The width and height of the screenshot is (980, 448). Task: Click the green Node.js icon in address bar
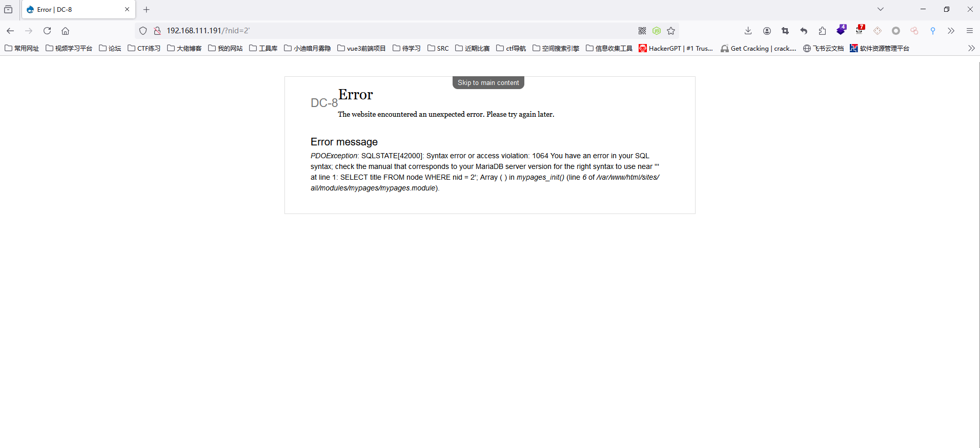[657, 31]
